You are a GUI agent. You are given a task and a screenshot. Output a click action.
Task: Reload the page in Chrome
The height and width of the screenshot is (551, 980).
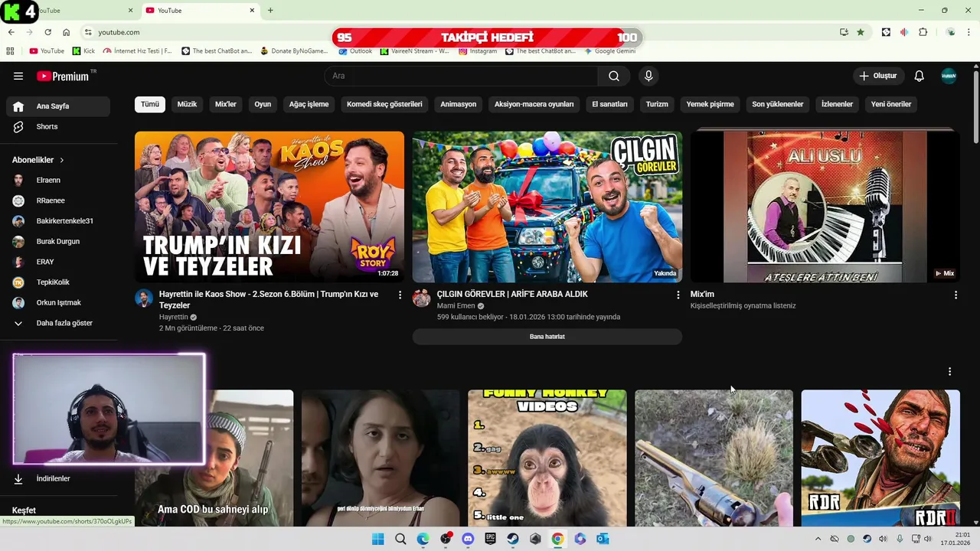click(47, 32)
